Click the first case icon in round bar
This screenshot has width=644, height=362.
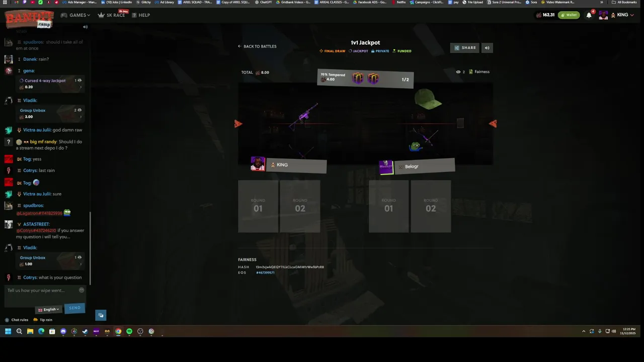coord(358,78)
